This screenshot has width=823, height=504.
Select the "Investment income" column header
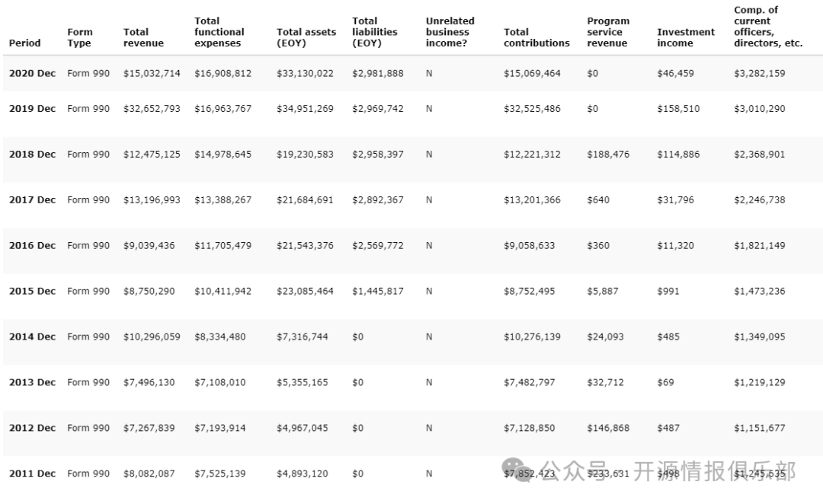pyautogui.click(x=686, y=38)
